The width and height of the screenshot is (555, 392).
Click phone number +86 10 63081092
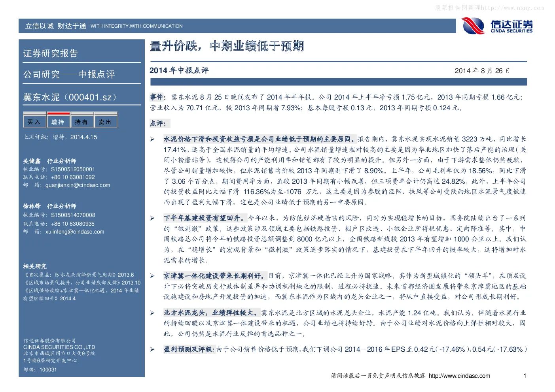point(73,177)
